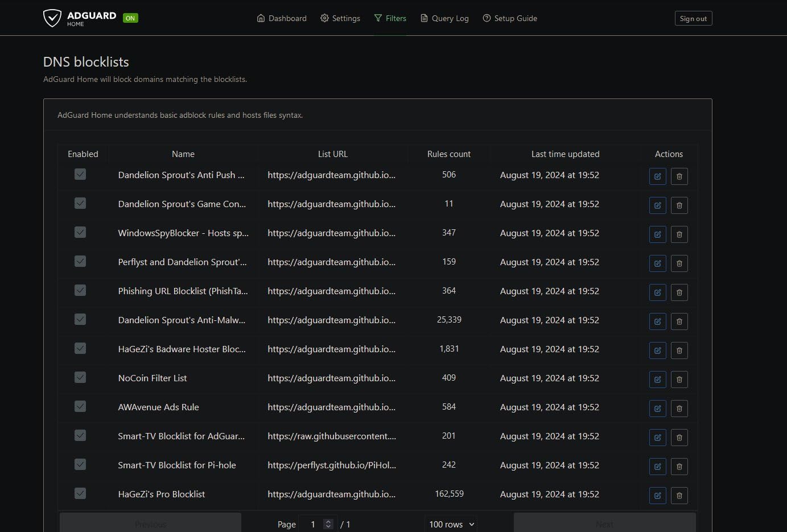Viewport: 787px width, 532px height.
Task: Click the page number input field
Action: point(318,524)
